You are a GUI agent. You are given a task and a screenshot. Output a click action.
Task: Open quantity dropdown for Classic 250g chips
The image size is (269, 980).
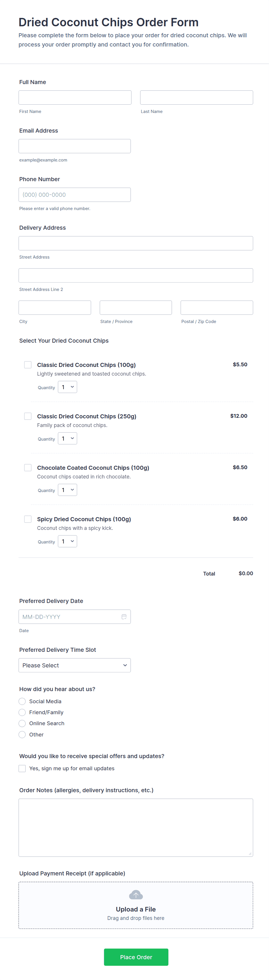(x=67, y=439)
